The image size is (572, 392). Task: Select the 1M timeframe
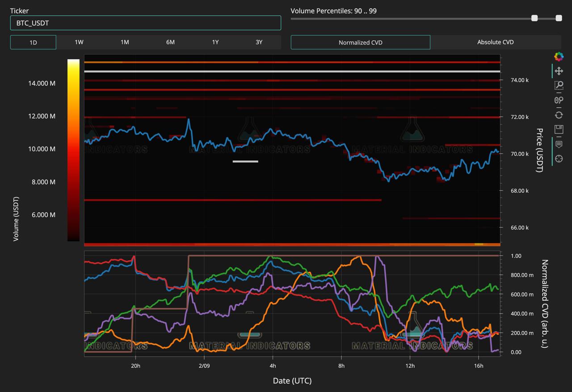[x=124, y=42]
